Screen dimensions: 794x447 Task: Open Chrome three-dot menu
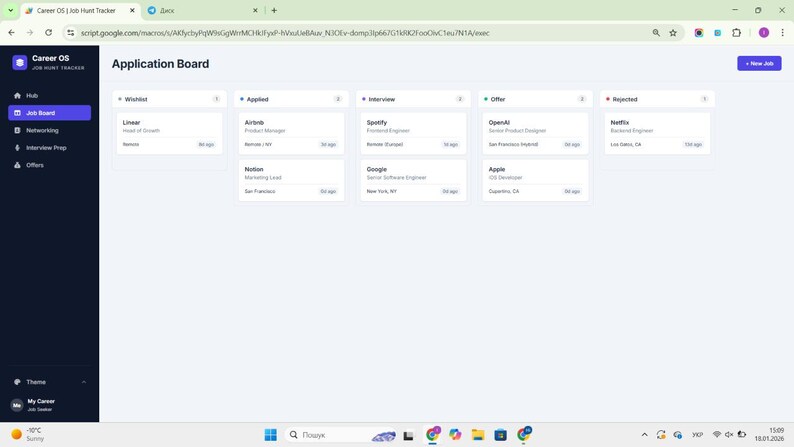pos(782,33)
